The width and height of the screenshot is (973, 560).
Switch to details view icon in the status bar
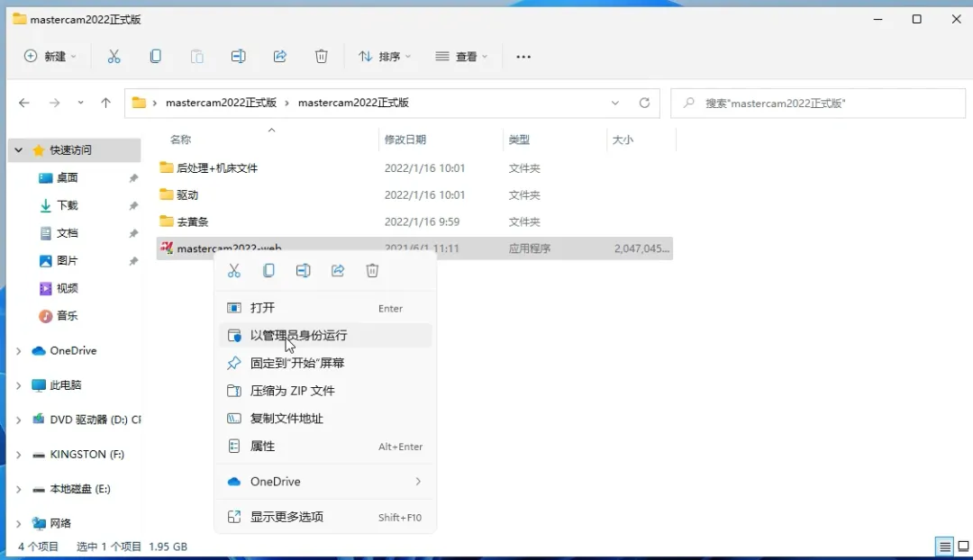pyautogui.click(x=944, y=546)
